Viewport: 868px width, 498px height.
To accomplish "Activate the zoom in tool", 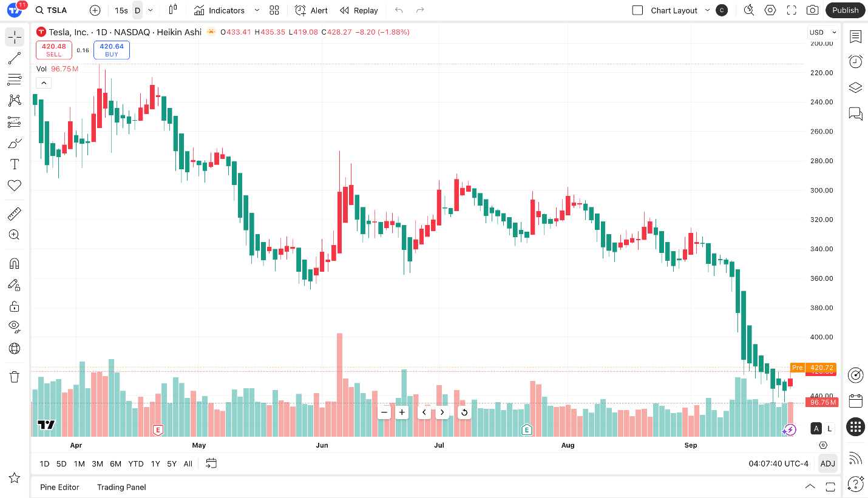I will point(15,235).
